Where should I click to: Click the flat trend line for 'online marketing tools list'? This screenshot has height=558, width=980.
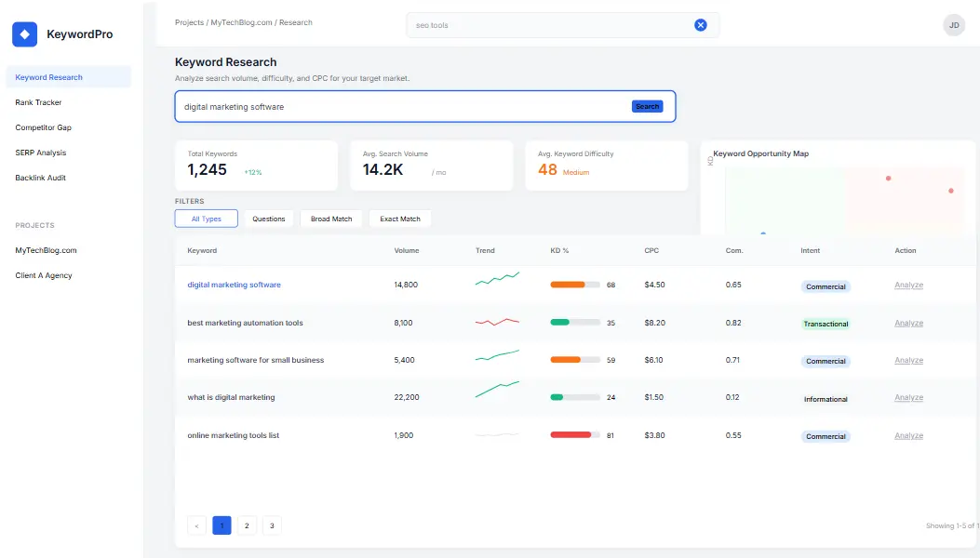(498, 434)
